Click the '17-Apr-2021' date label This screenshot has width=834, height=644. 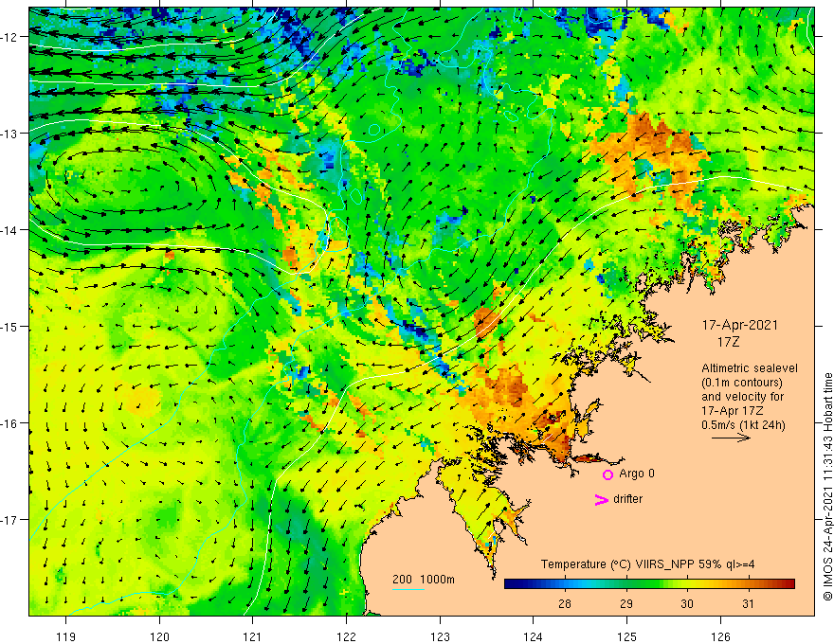740,325
